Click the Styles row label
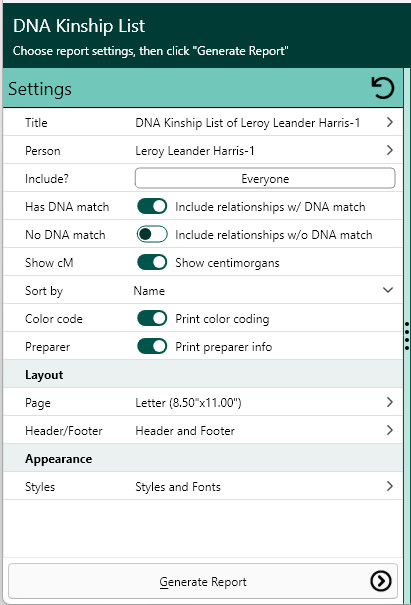Screen dimensions: 411x605 pos(40,487)
